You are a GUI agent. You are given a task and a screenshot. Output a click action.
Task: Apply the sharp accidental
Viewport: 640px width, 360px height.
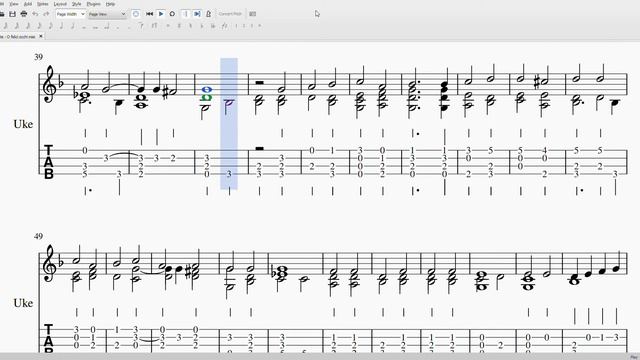point(179,26)
